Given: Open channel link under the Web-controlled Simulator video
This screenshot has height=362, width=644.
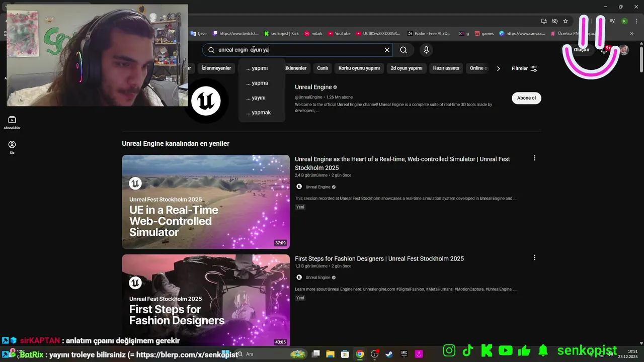Looking at the screenshot, I should 318,187.
